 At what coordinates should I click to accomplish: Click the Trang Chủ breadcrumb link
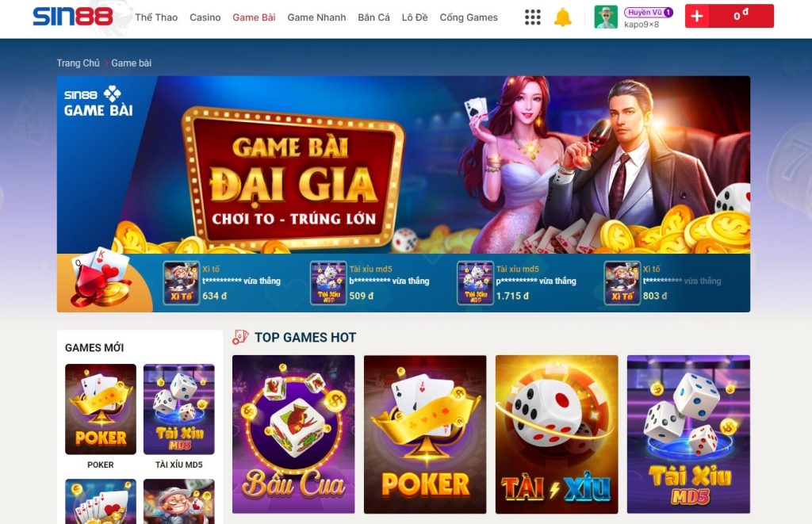click(x=79, y=63)
